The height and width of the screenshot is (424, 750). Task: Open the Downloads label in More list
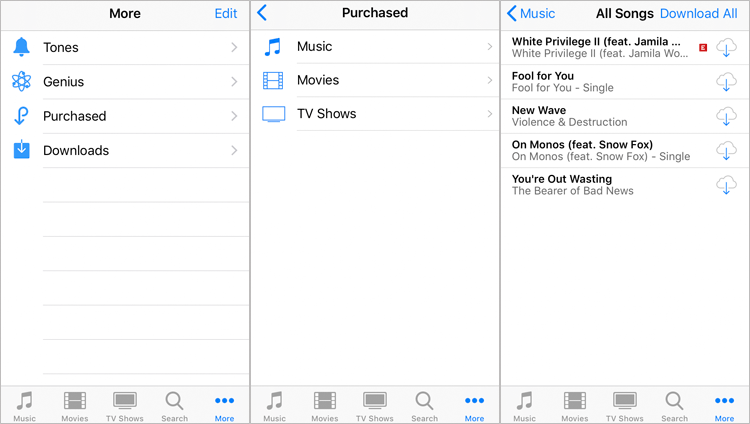[x=76, y=151]
